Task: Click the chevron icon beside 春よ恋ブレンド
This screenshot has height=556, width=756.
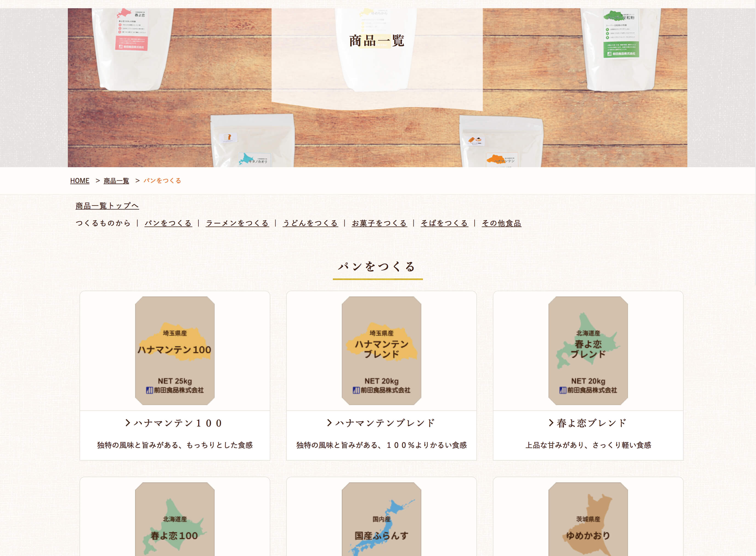Action: (551, 423)
